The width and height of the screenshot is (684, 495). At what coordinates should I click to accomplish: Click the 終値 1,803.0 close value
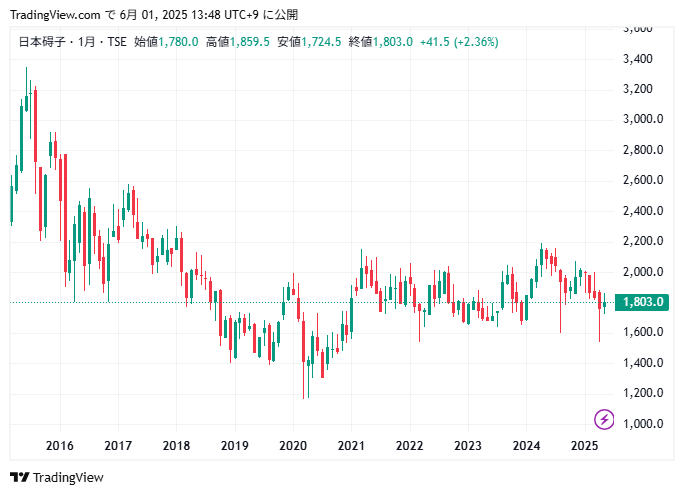pos(381,42)
